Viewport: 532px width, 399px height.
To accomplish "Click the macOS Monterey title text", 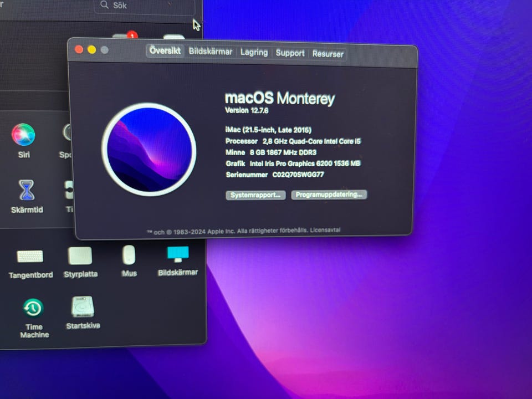I will tap(280, 98).
